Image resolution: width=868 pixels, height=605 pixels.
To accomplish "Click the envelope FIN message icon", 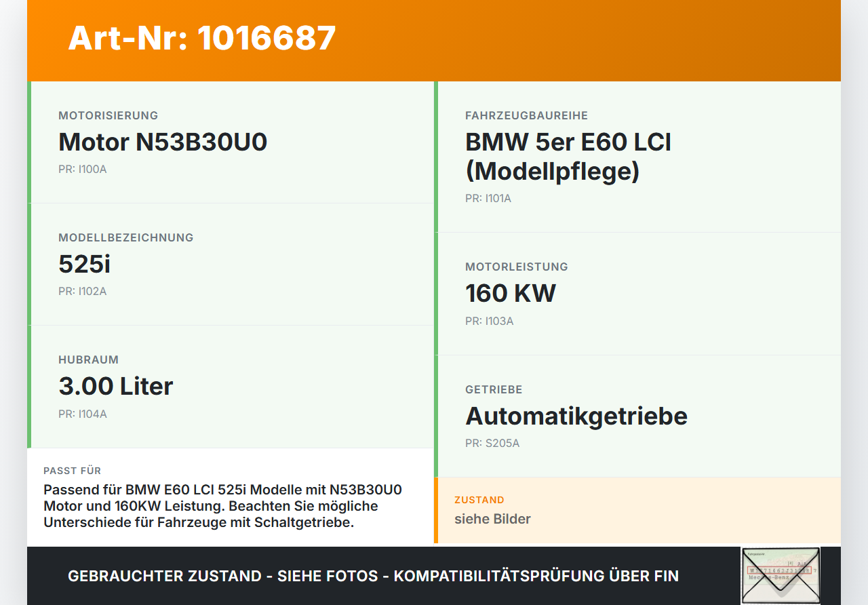I will [781, 576].
